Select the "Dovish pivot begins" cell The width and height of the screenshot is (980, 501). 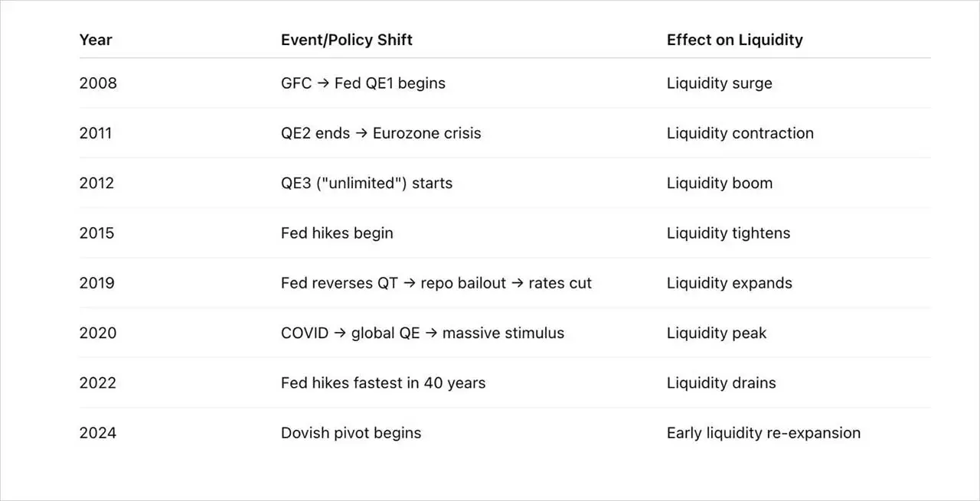351,433
